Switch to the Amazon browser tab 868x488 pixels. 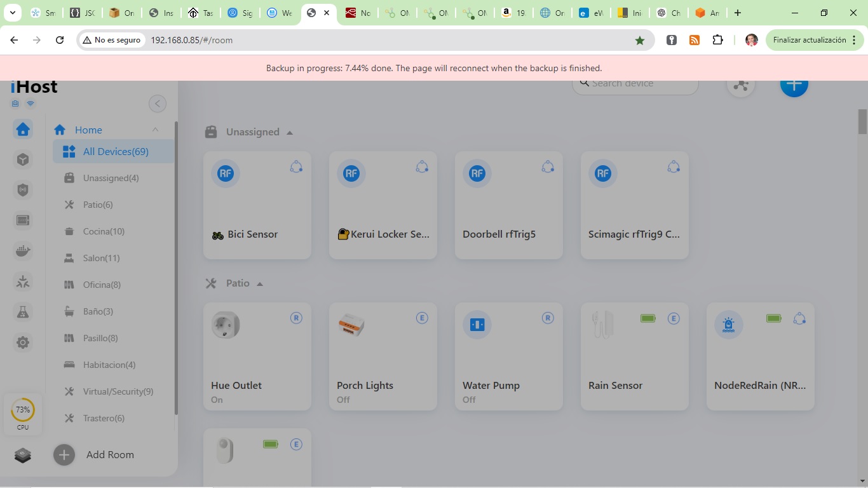pyautogui.click(x=513, y=13)
